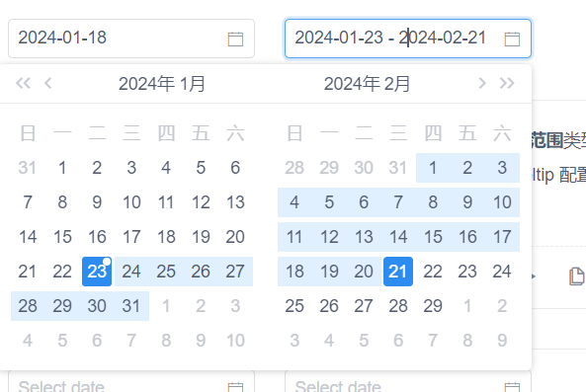The image size is (586, 392).
Task: Click calendar icon in bottom-left Select date field
Action: tap(235, 387)
